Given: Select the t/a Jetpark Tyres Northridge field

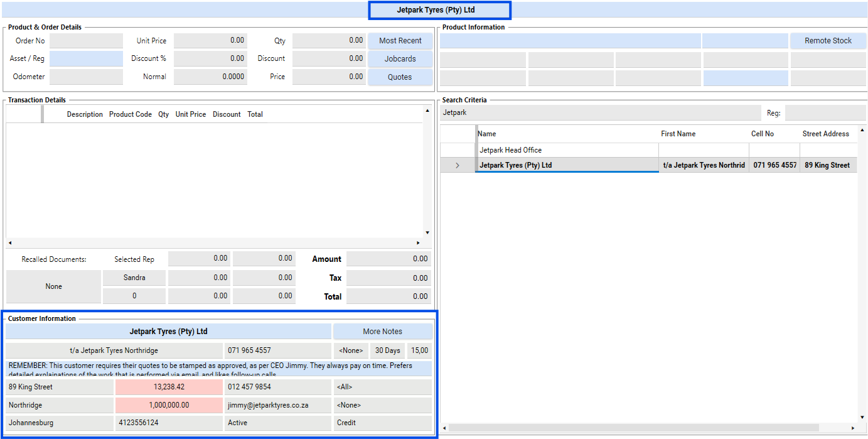Looking at the screenshot, I should (114, 350).
